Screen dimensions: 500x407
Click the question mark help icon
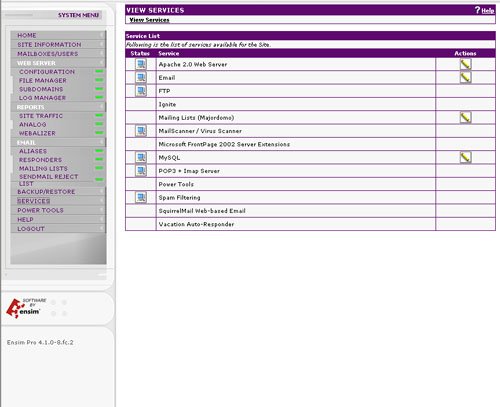[477, 10]
